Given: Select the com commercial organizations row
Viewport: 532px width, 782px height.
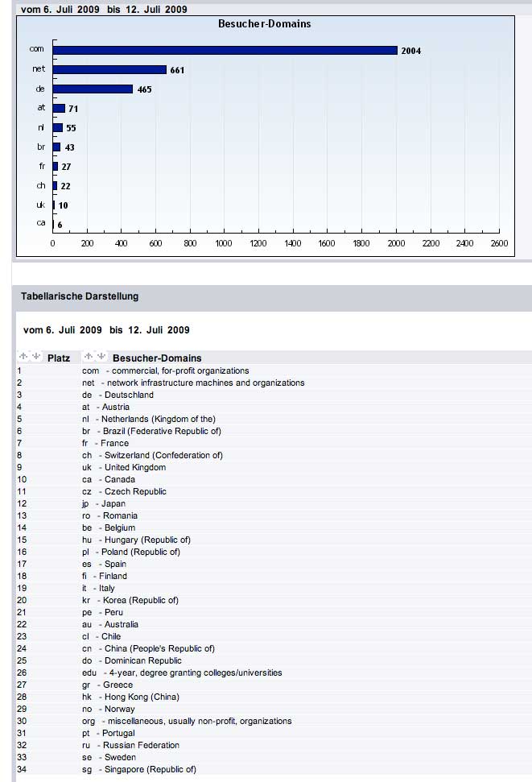Looking at the screenshot, I should (165, 370).
